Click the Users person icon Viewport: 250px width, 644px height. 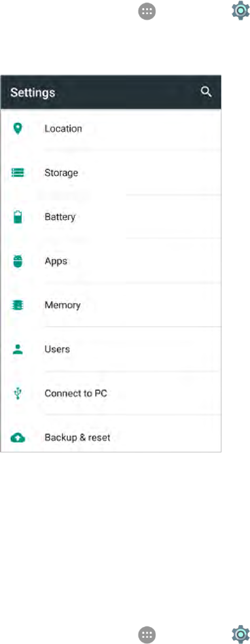[18, 349]
